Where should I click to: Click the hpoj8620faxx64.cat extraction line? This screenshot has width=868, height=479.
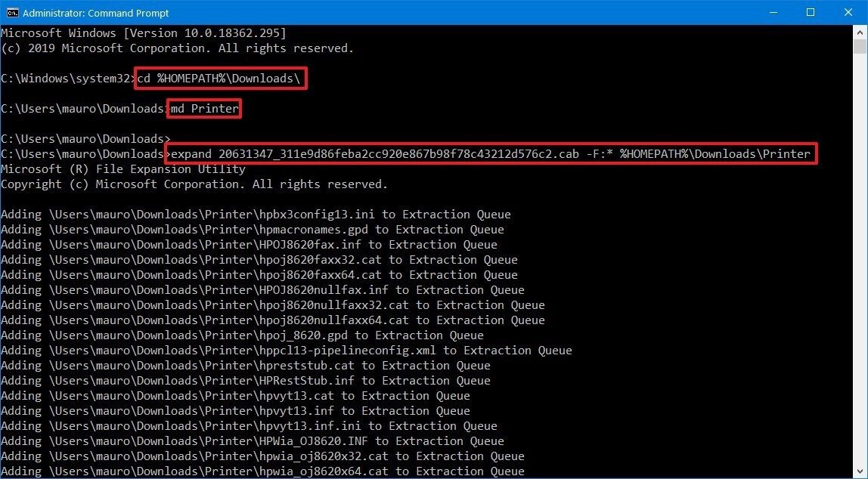tap(259, 274)
